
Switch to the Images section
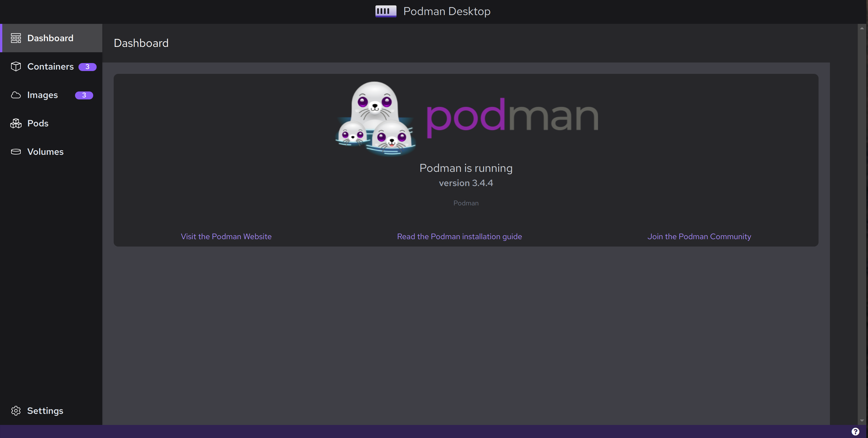[x=42, y=95]
